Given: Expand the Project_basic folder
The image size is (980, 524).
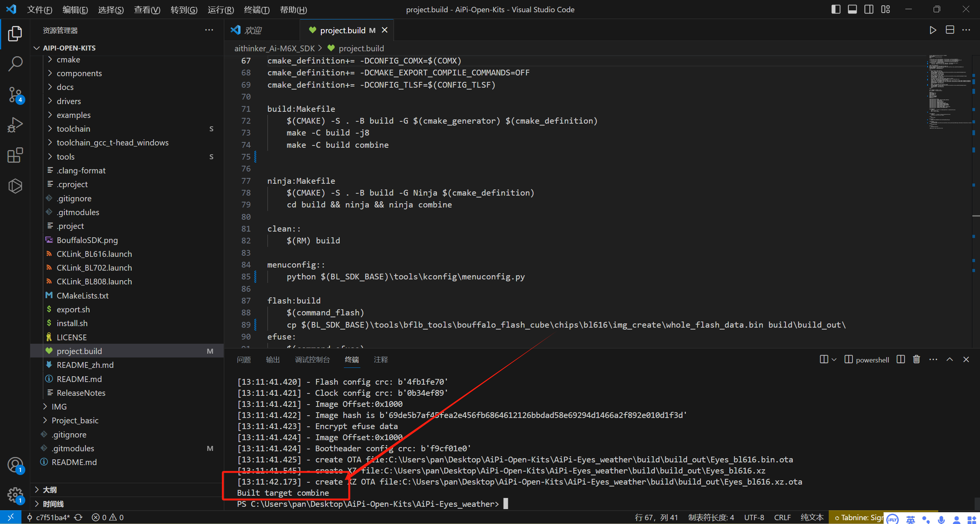Looking at the screenshot, I should [45, 420].
